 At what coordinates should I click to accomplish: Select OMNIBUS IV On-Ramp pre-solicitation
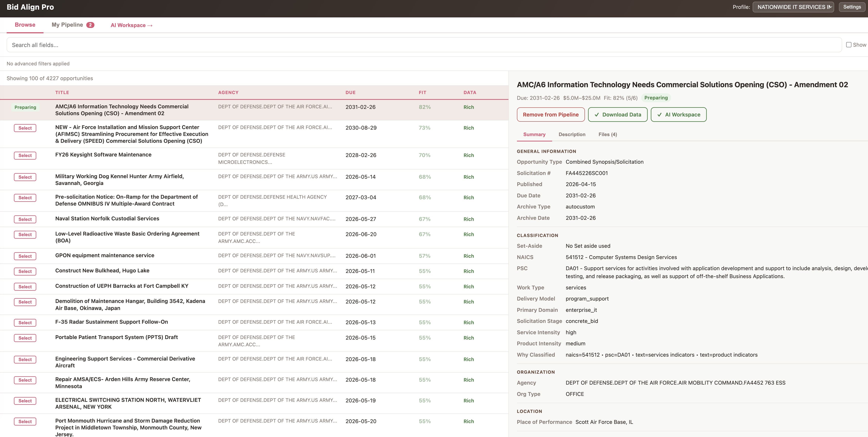[25, 198]
